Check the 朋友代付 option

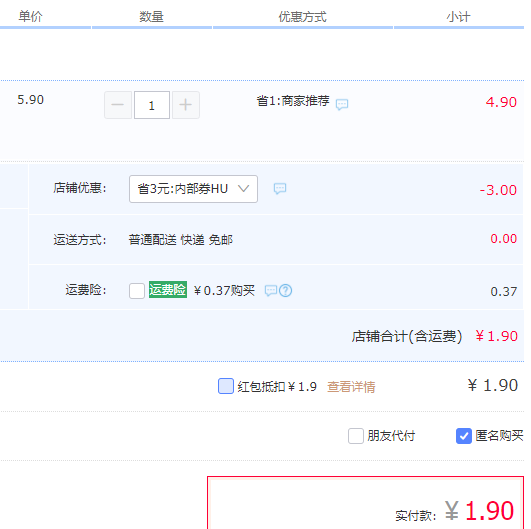pos(356,436)
